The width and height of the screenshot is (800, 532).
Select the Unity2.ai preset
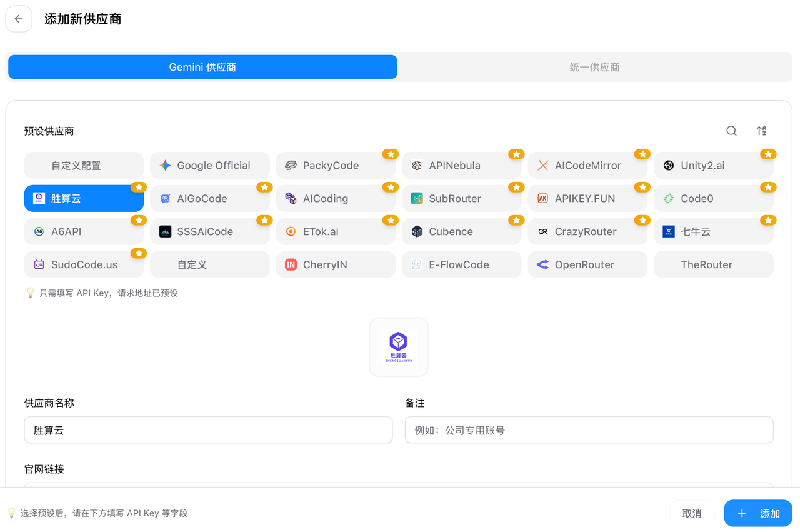point(714,166)
